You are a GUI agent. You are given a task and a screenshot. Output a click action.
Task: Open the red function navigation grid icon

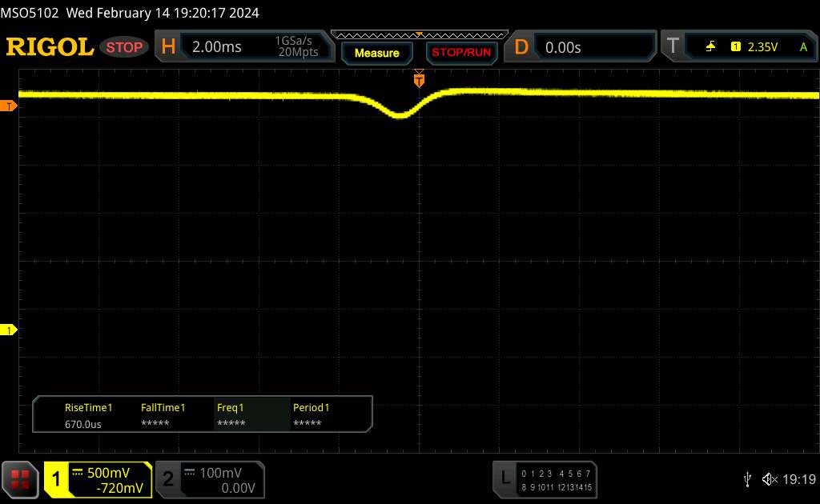pyautogui.click(x=20, y=479)
